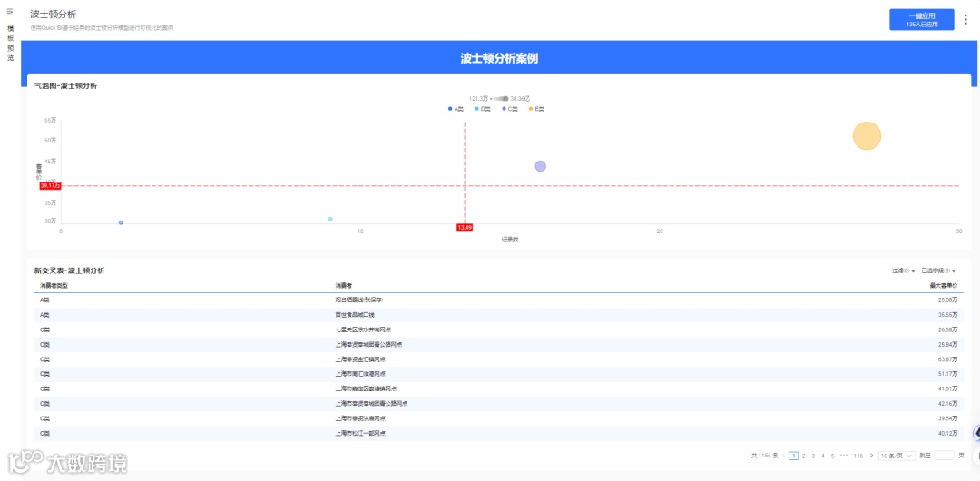Screen dimensions: 980x481
Task: Go to page 2 in pagination
Action: tap(804, 456)
